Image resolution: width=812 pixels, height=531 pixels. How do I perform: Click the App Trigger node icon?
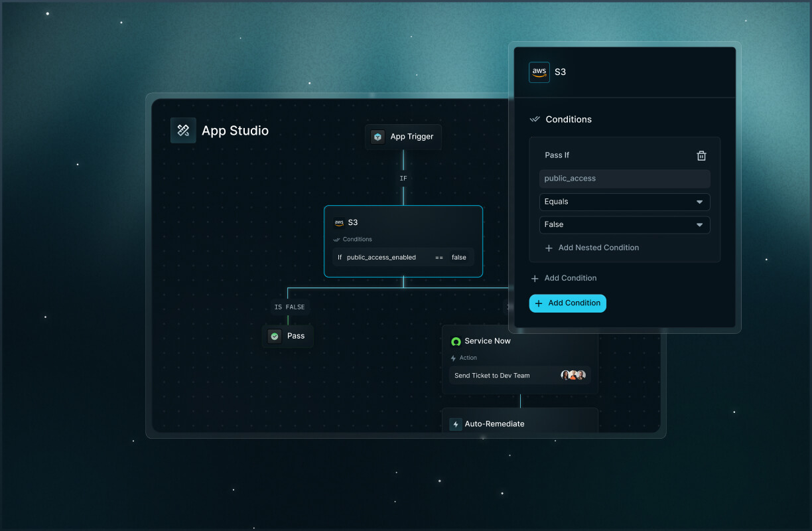[377, 137]
